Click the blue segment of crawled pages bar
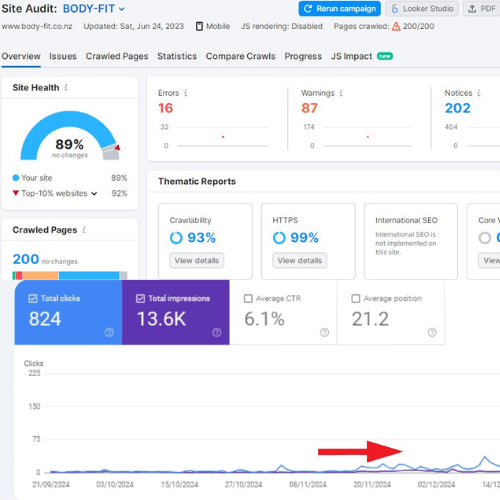 89,276
